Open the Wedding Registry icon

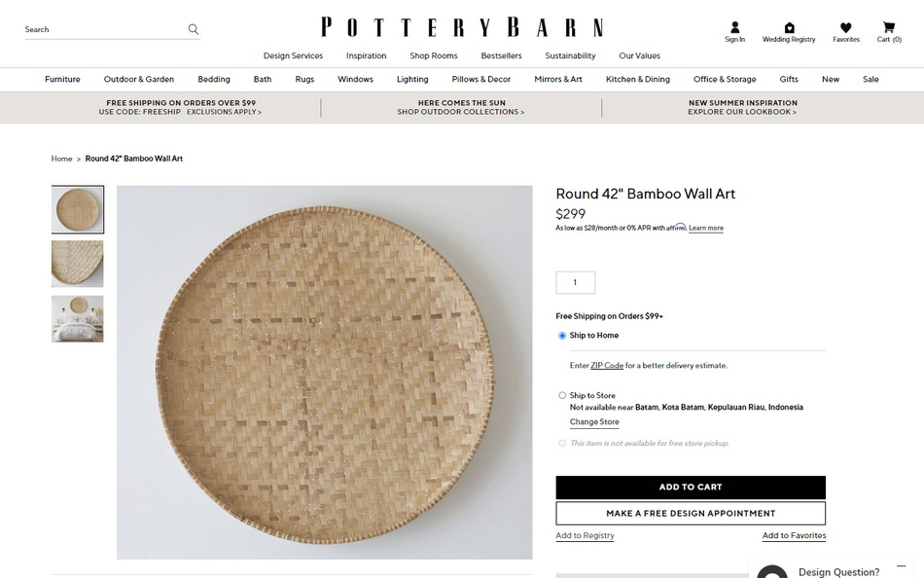[x=789, y=28]
